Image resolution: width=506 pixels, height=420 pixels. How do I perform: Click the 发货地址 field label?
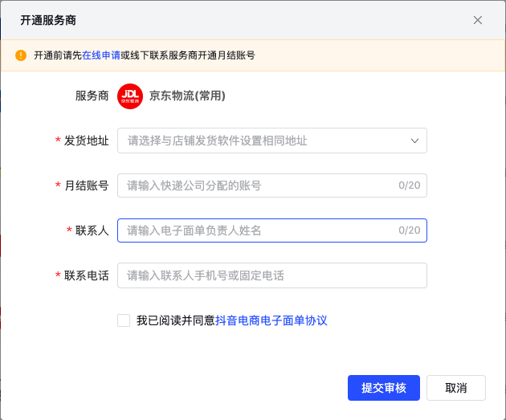86,141
